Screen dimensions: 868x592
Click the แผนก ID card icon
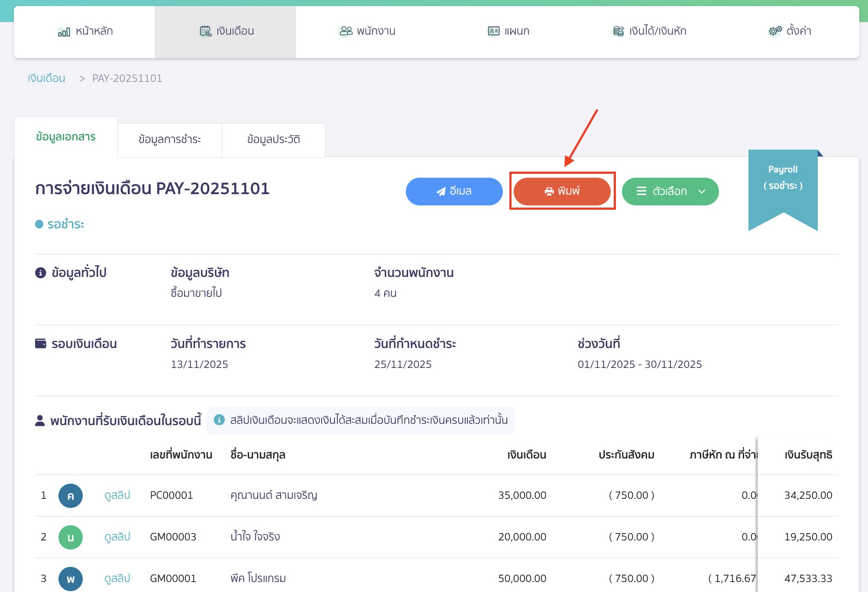tap(493, 31)
